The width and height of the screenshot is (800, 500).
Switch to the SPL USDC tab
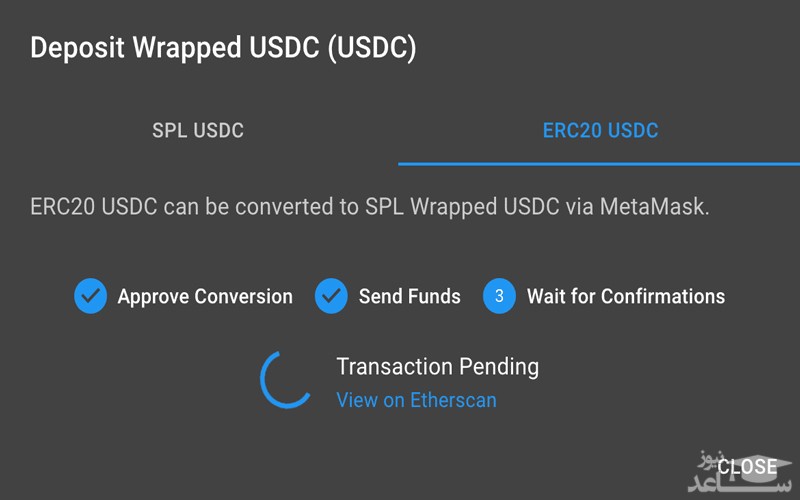pos(198,130)
